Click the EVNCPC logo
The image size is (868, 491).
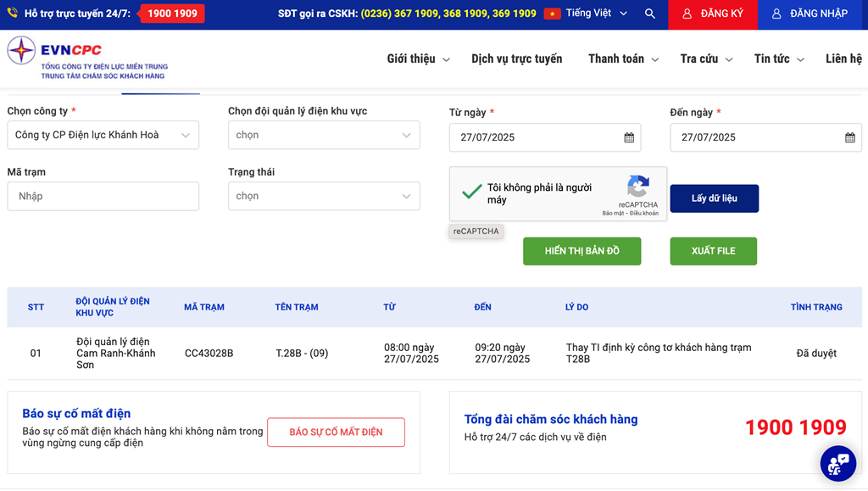(87, 59)
